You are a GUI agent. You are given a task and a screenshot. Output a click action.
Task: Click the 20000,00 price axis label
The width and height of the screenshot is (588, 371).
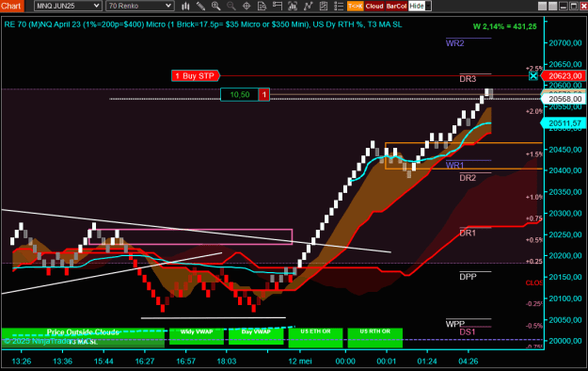click(565, 341)
